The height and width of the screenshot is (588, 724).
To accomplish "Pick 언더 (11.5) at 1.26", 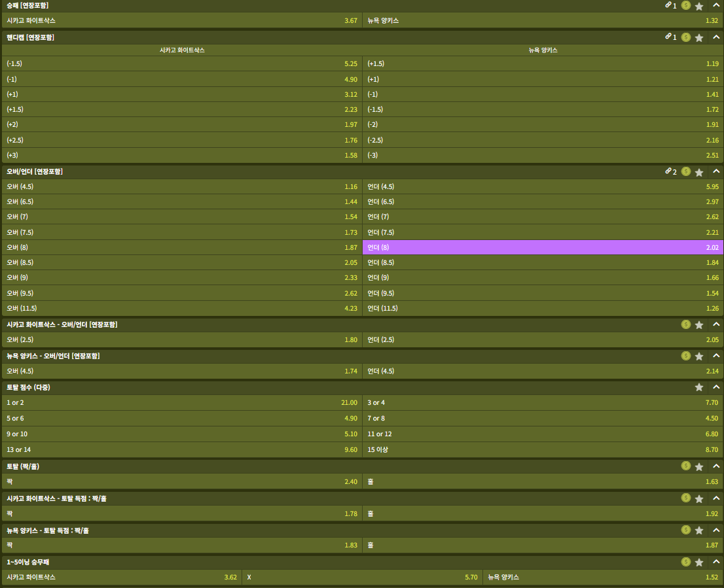I will pyautogui.click(x=543, y=308).
